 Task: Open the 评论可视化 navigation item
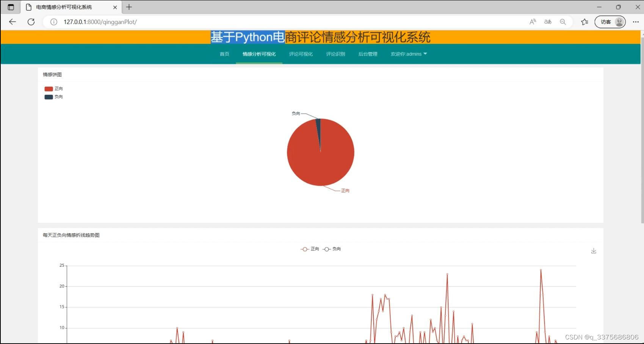pyautogui.click(x=301, y=54)
